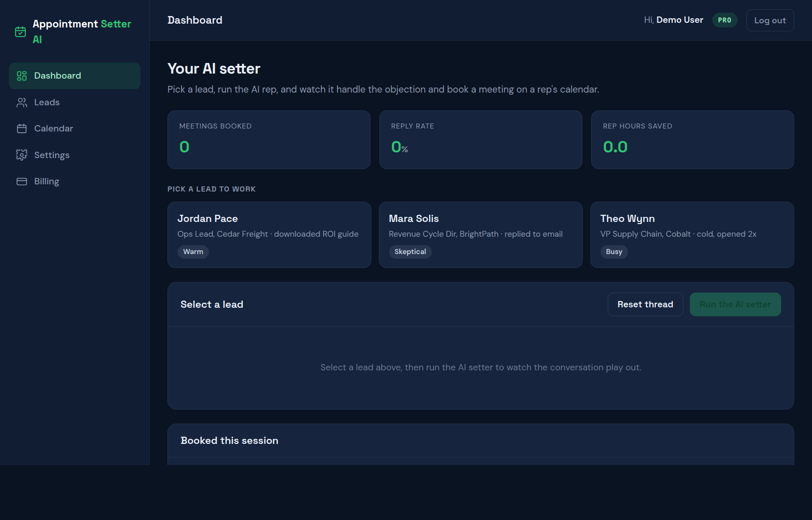Screen dimensions: 812x520
Task: Click the Demo User name in header
Action: coord(680,20)
